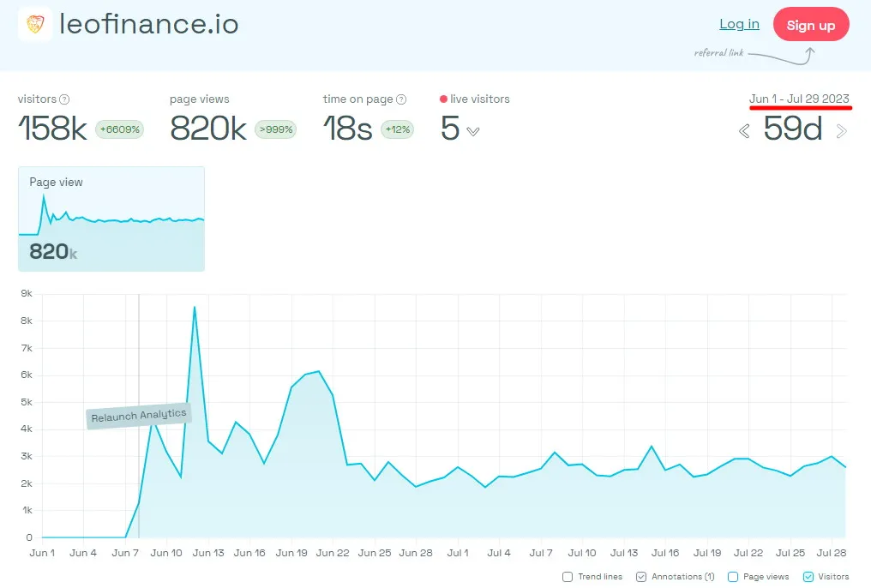The image size is (871, 588).
Task: Click the Log in link
Action: [x=739, y=24]
